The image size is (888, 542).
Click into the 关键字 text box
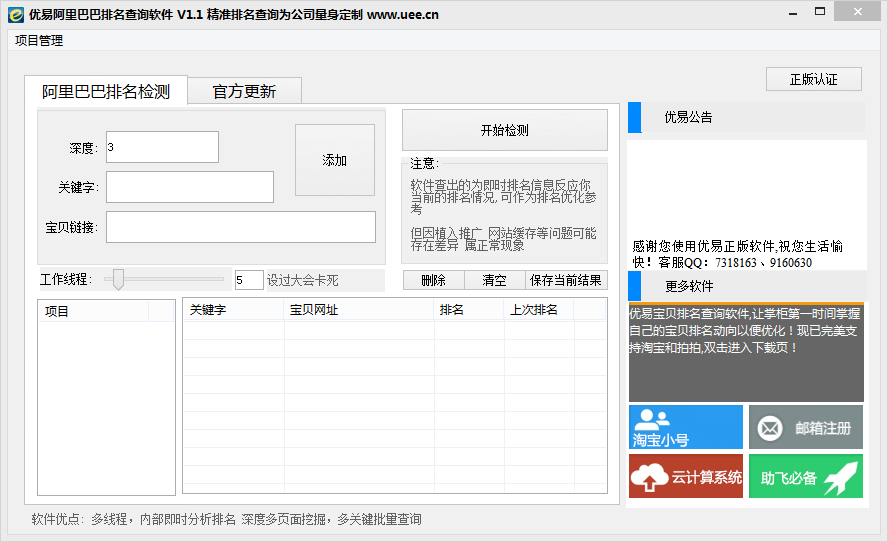point(190,187)
